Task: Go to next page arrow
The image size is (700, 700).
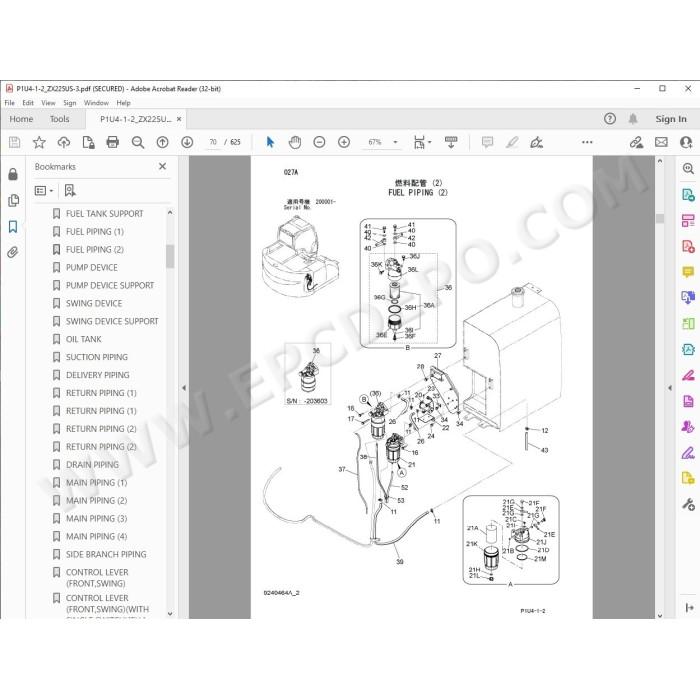Action: (x=187, y=142)
